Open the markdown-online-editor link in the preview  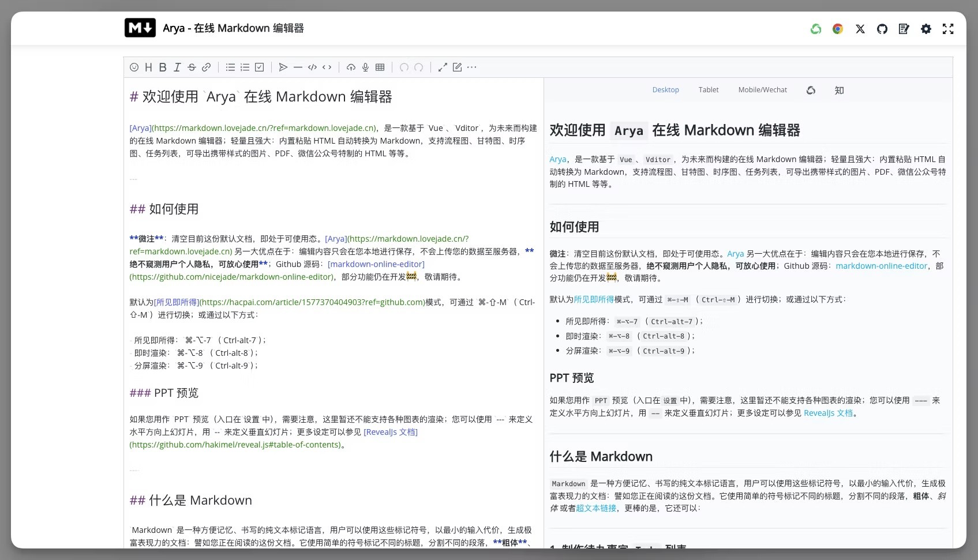pyautogui.click(x=881, y=266)
